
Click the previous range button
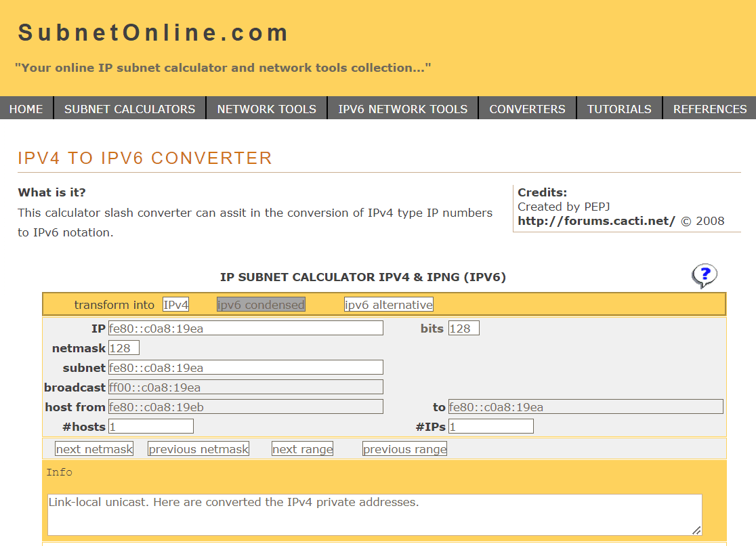click(404, 449)
